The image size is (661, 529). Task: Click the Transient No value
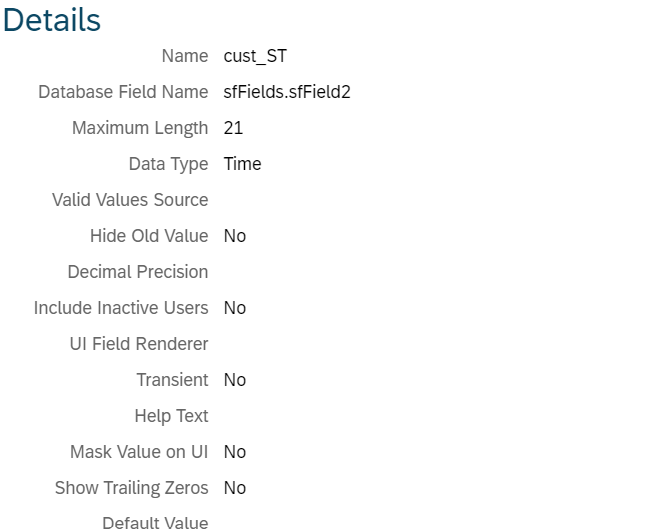[235, 380]
